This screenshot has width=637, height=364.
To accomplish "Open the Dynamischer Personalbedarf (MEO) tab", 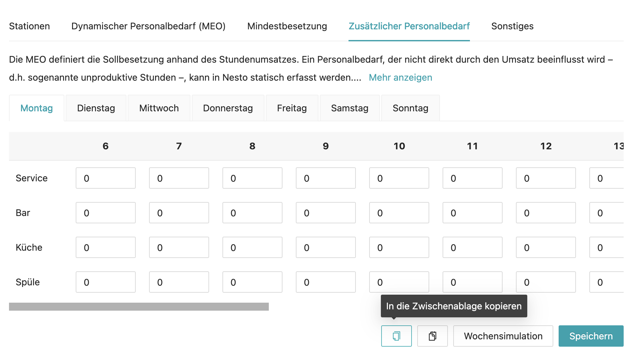I will [148, 26].
